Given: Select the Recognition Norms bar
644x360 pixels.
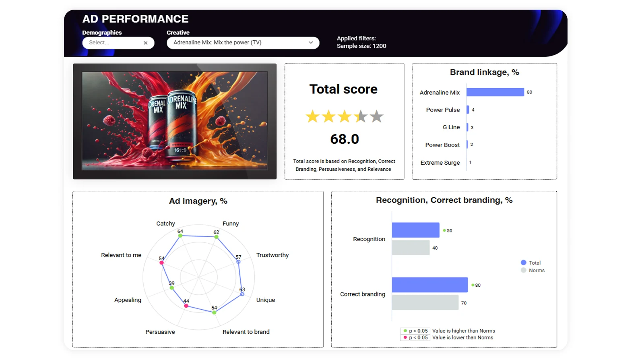Looking at the screenshot, I should pos(411,248).
